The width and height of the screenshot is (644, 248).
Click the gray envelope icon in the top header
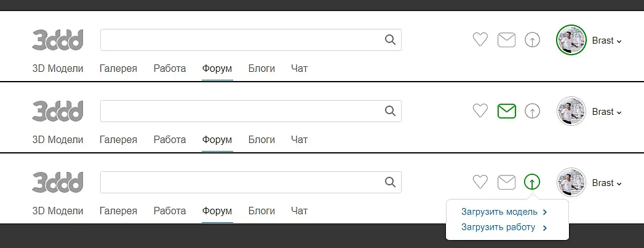[506, 40]
